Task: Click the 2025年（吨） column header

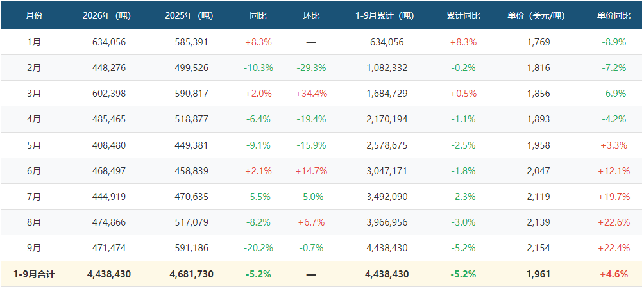Action: [x=189, y=16]
